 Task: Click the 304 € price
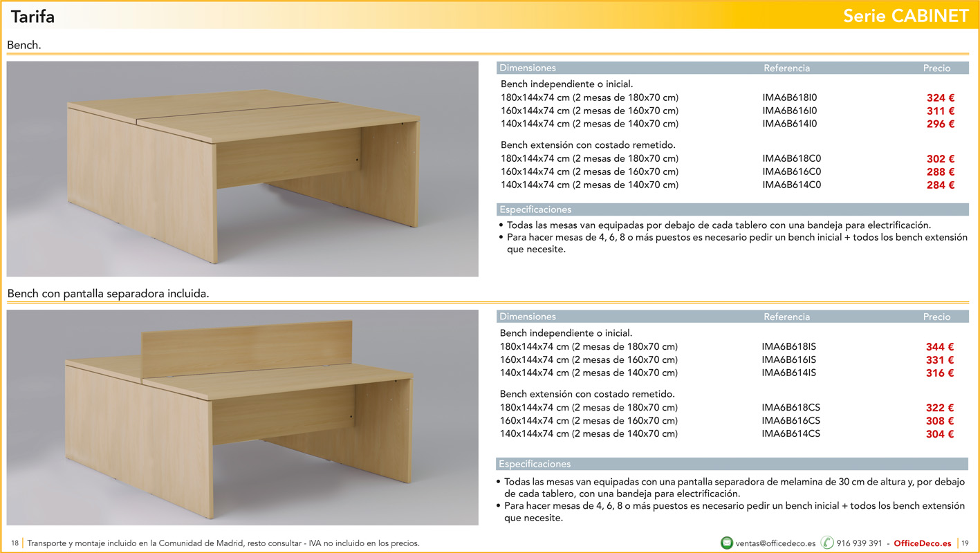click(940, 434)
